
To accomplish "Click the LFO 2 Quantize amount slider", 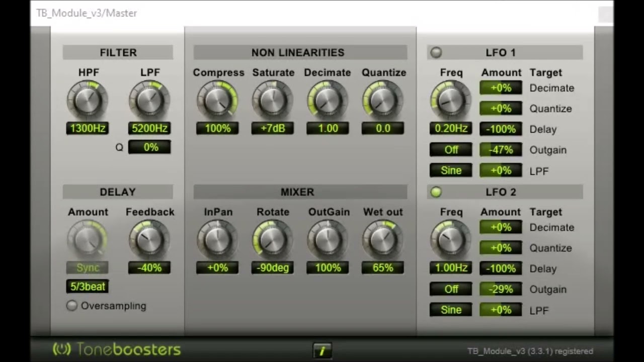I will pyautogui.click(x=501, y=248).
